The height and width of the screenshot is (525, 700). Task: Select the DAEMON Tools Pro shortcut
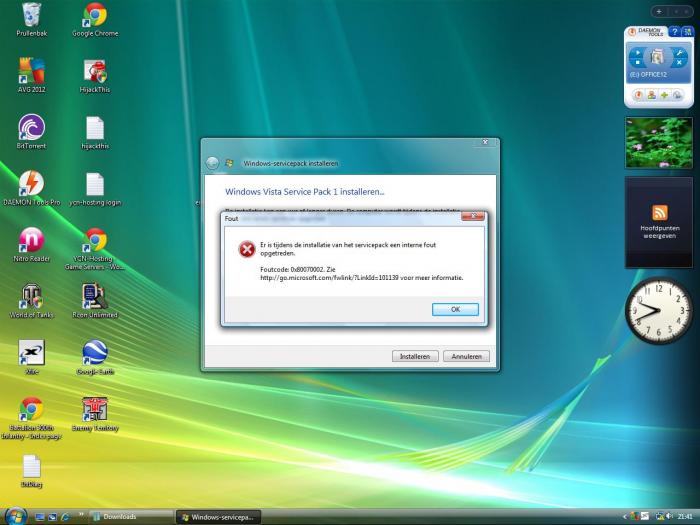32,188
